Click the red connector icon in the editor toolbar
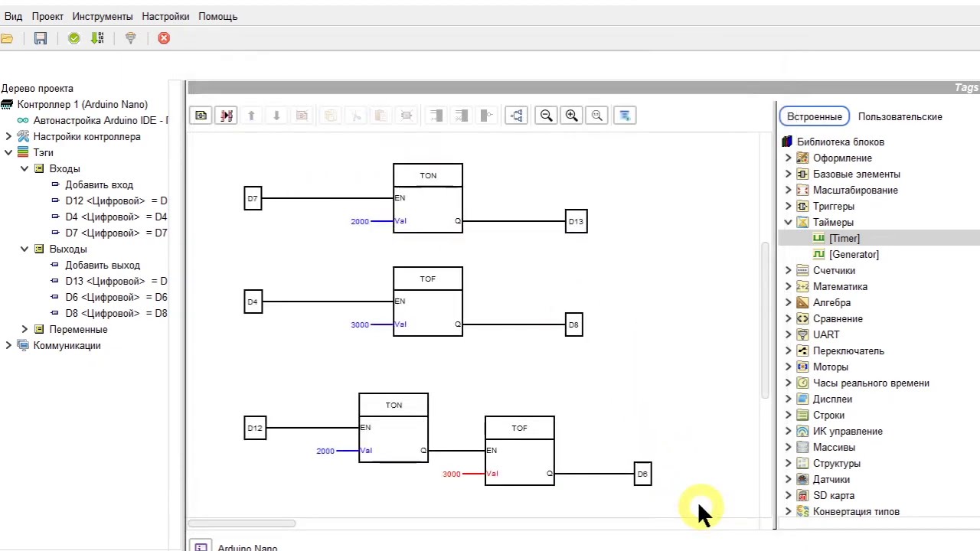The image size is (980, 551). click(x=227, y=116)
